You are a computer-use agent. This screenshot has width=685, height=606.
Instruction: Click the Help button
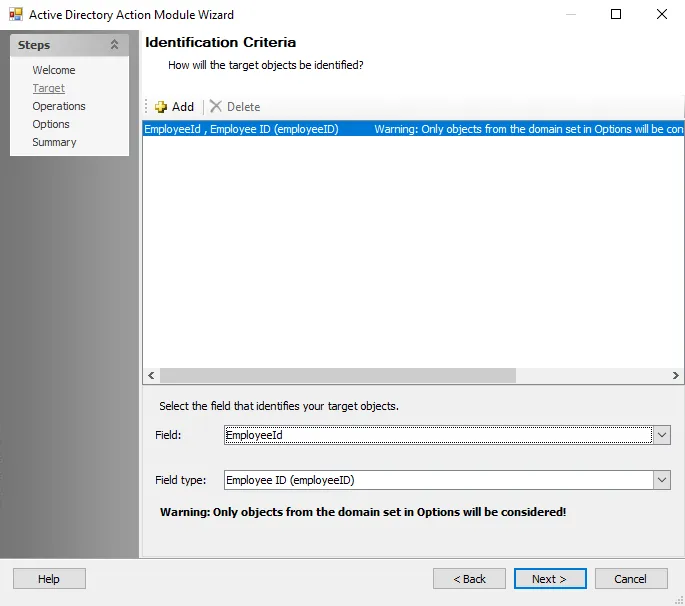tap(49, 579)
